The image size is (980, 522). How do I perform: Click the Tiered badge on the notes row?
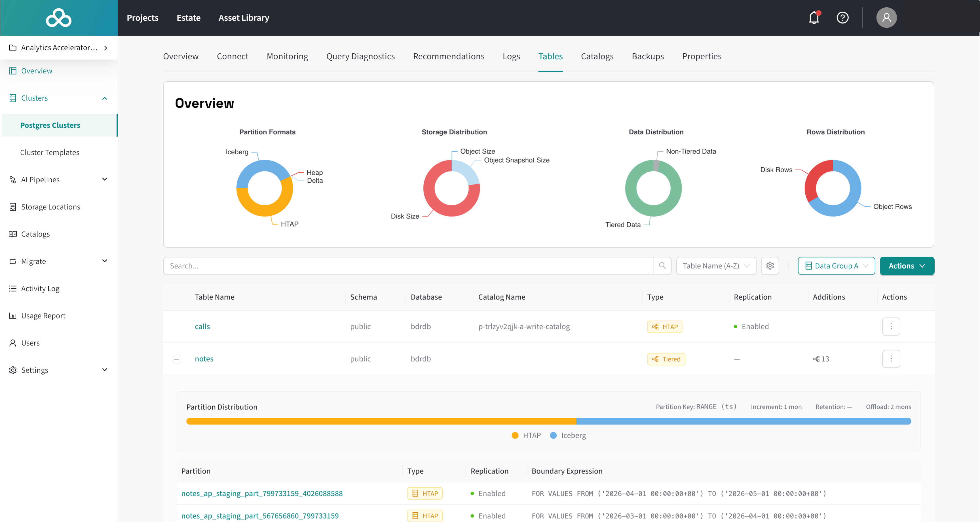pos(666,359)
